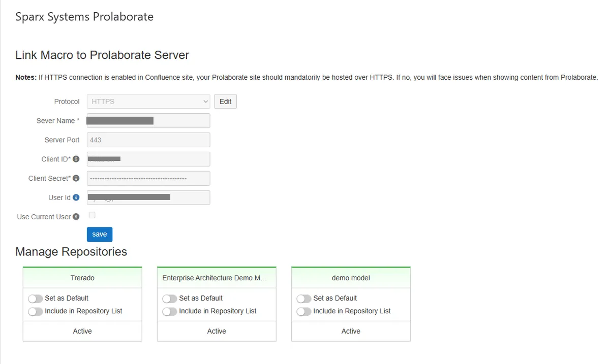This screenshot has height=364, width=610.
Task: Click the Active status under demo model
Action: (351, 331)
